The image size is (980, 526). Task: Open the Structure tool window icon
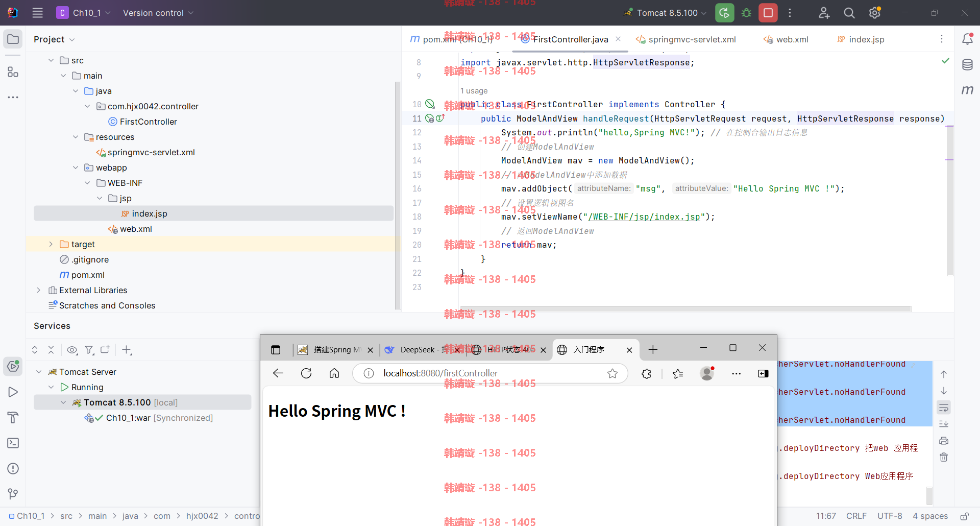tap(13, 72)
